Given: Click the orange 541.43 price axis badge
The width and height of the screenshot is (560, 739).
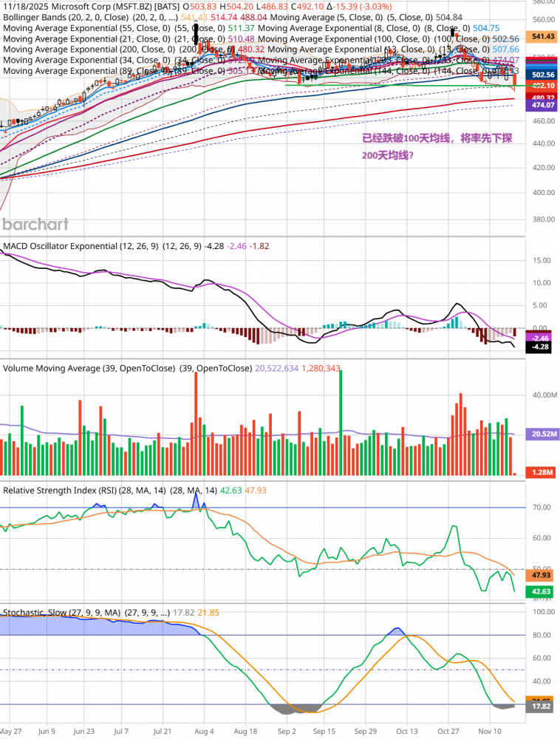Looking at the screenshot, I should [x=542, y=37].
